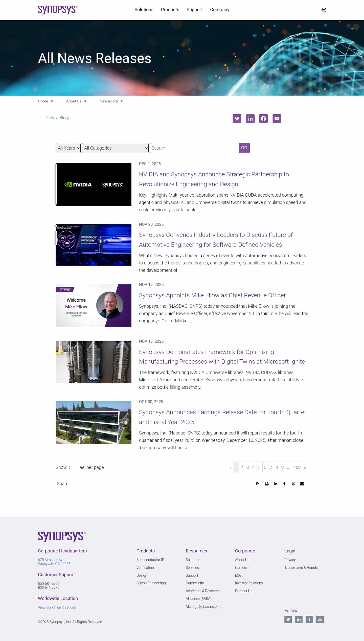This screenshot has height=641, width=364.
Task: Switch to the News tab link
Action: (51, 118)
